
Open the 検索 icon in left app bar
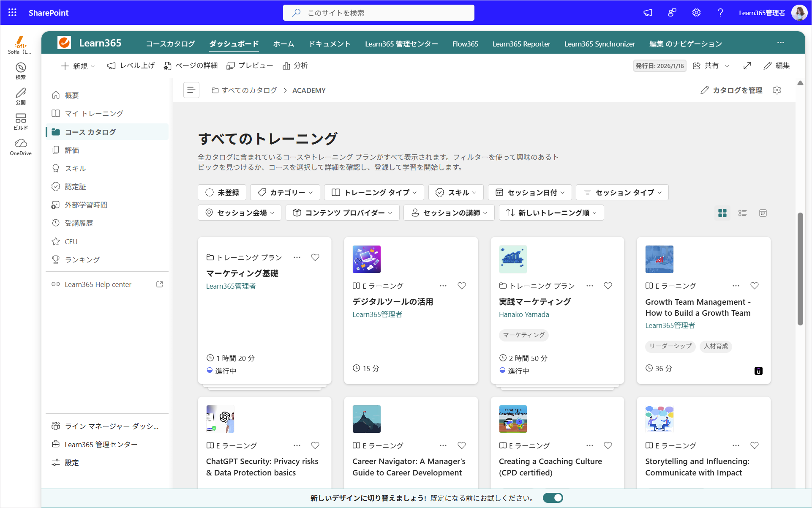click(21, 71)
